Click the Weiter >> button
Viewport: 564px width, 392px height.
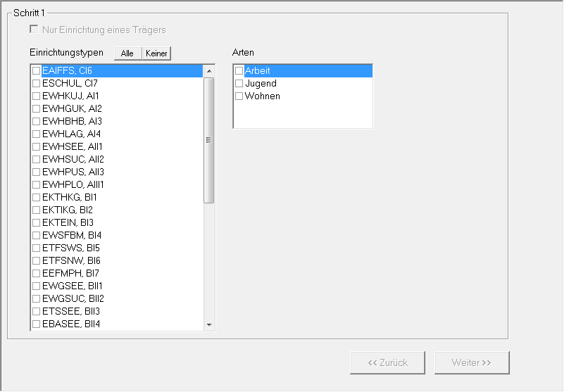click(471, 362)
